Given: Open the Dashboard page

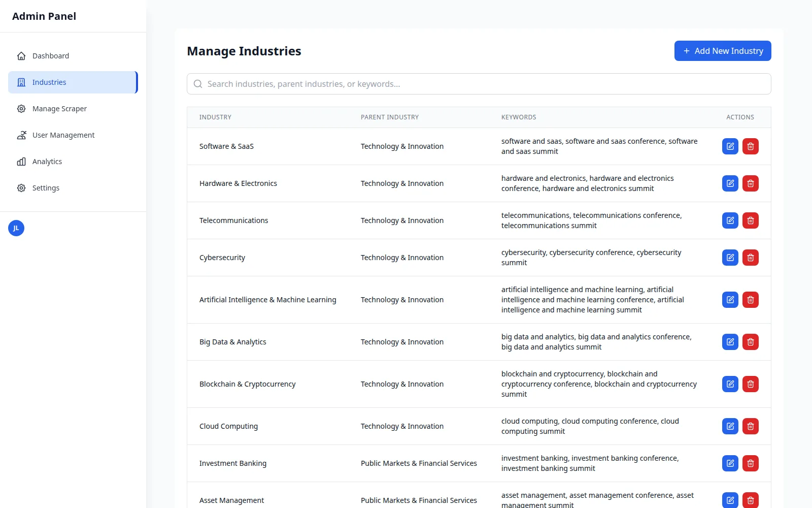Looking at the screenshot, I should coord(73,56).
